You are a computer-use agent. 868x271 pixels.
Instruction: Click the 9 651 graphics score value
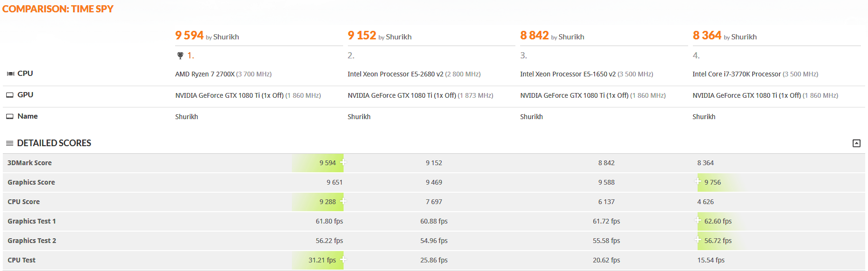coord(335,182)
